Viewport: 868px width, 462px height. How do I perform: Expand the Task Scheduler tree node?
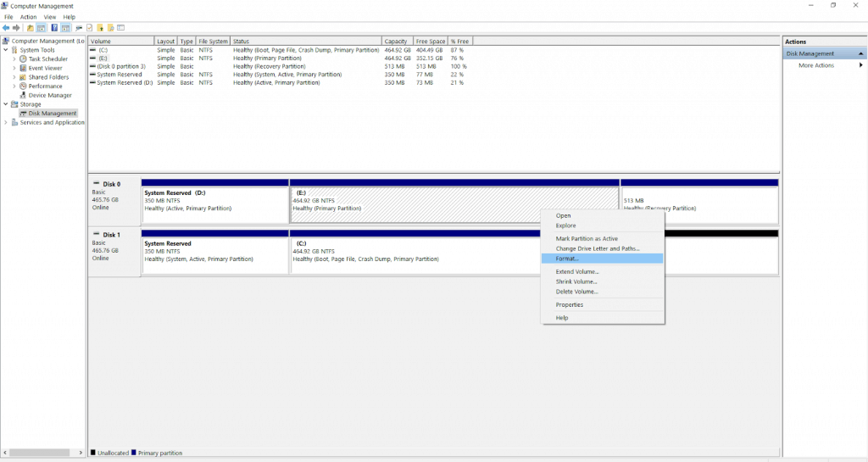point(14,58)
